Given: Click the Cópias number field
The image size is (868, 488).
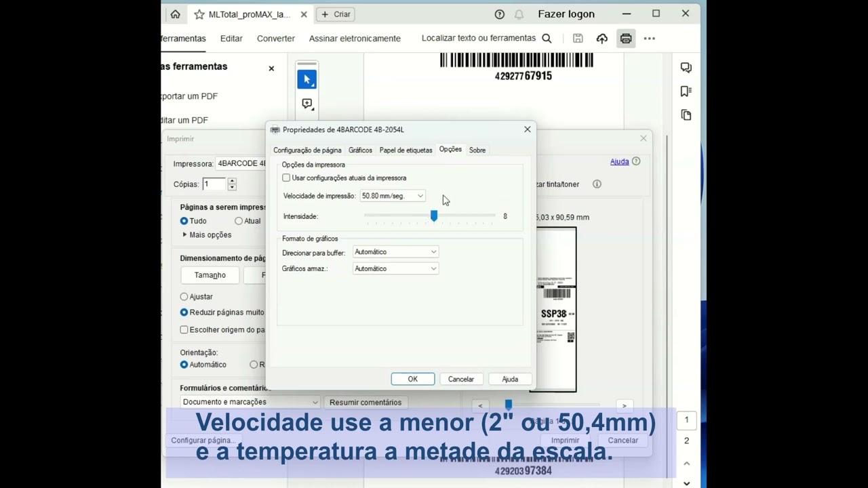Looking at the screenshot, I should tap(214, 184).
